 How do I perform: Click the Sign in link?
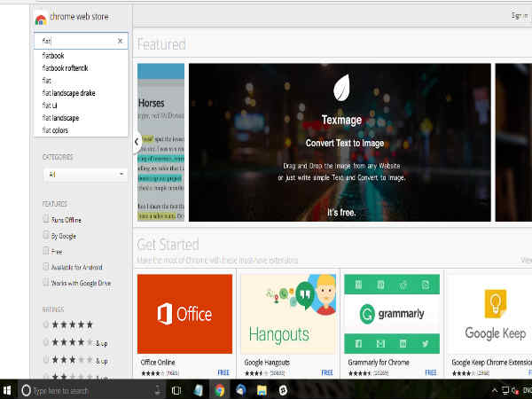(x=520, y=16)
